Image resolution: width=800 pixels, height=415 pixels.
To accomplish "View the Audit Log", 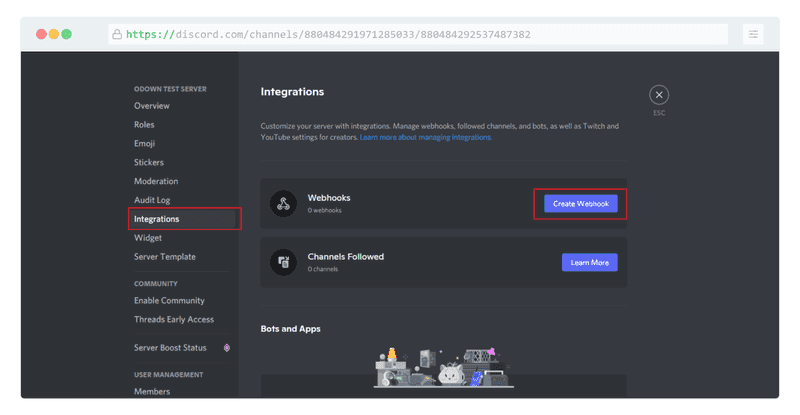I will (152, 200).
